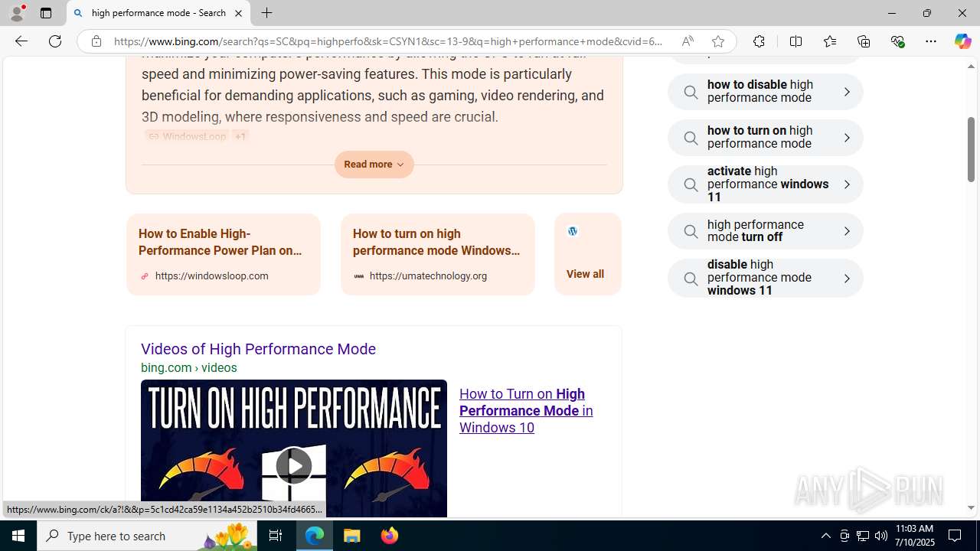Open tab actions menu icon
980x551 pixels.
click(x=45, y=13)
